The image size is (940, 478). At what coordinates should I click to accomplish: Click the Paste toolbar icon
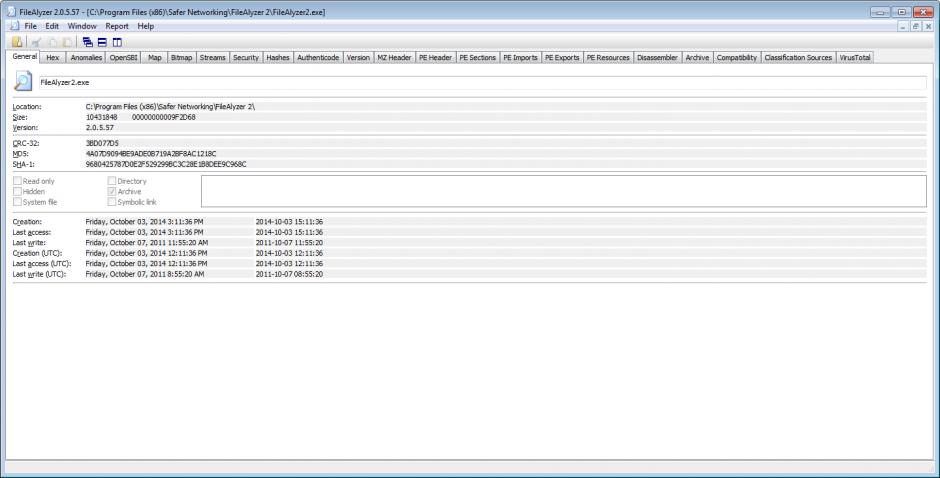click(x=67, y=42)
